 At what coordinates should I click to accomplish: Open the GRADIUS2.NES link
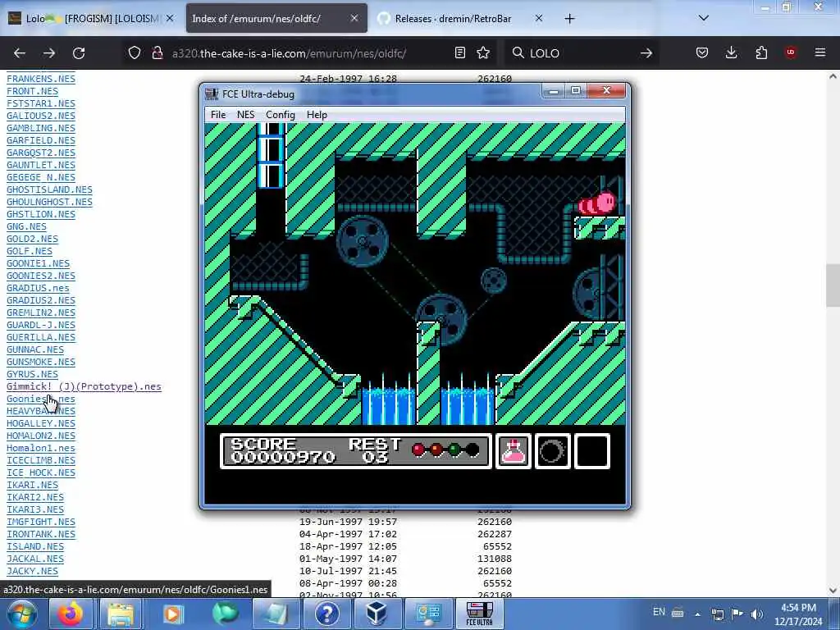41,300
